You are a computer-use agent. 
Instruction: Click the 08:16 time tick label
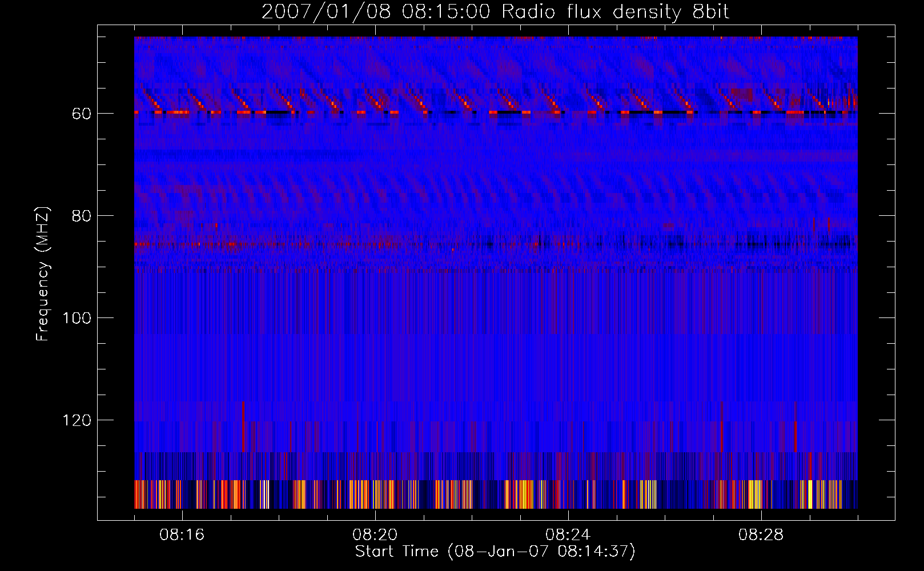(182, 534)
